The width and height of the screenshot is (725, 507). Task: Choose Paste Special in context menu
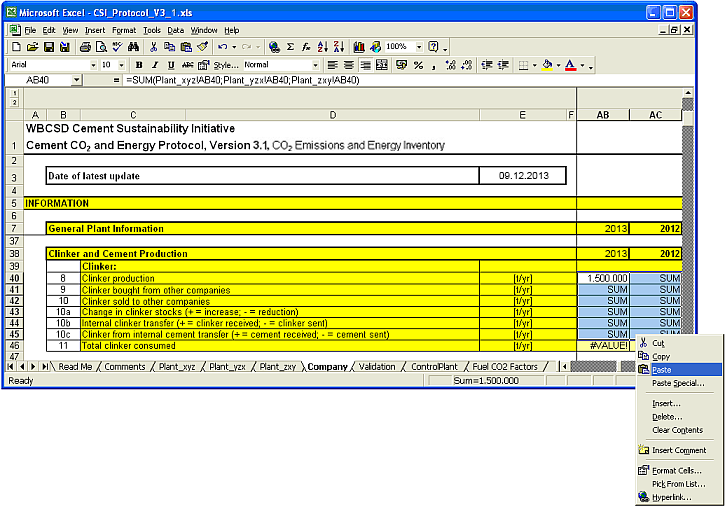[x=679, y=383]
